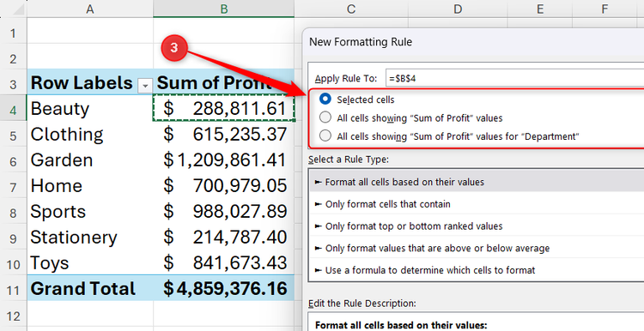Select rule 'Only format values above or below average'

(477, 248)
